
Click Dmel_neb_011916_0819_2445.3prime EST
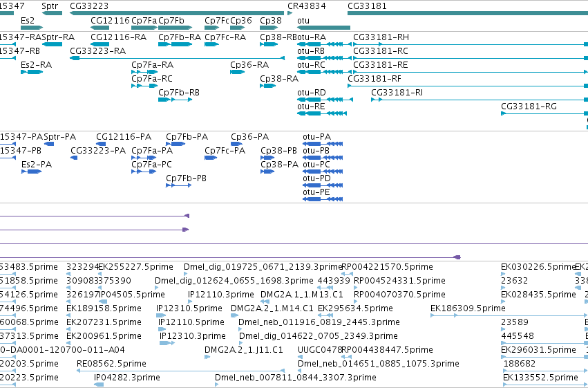click(319, 323)
